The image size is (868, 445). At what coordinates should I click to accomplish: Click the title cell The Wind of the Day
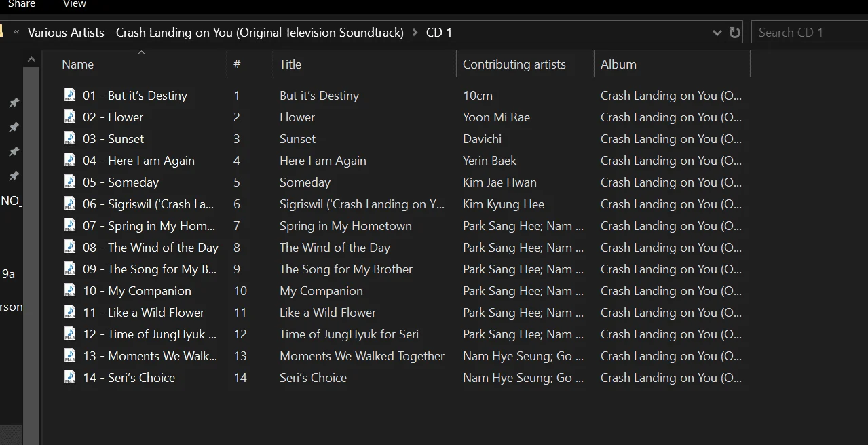(335, 248)
